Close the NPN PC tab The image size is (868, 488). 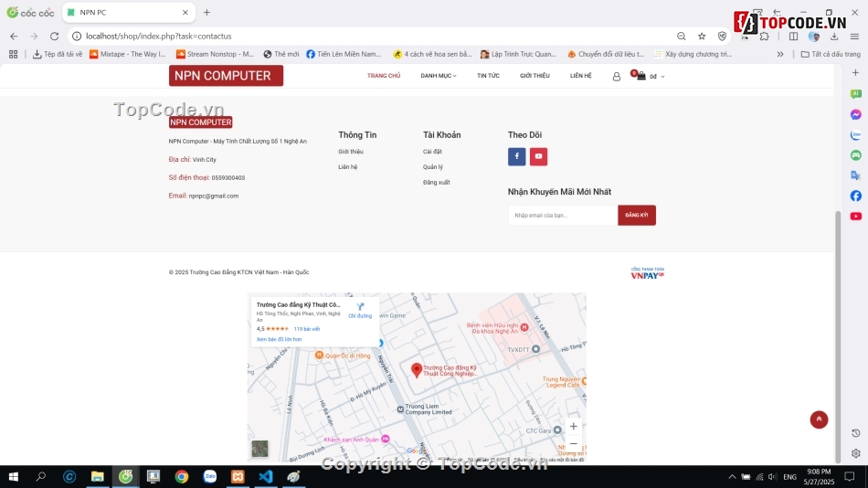[x=185, y=12]
